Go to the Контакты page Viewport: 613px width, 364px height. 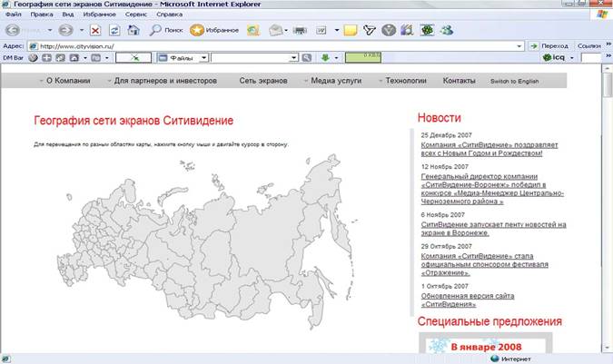[459, 81]
